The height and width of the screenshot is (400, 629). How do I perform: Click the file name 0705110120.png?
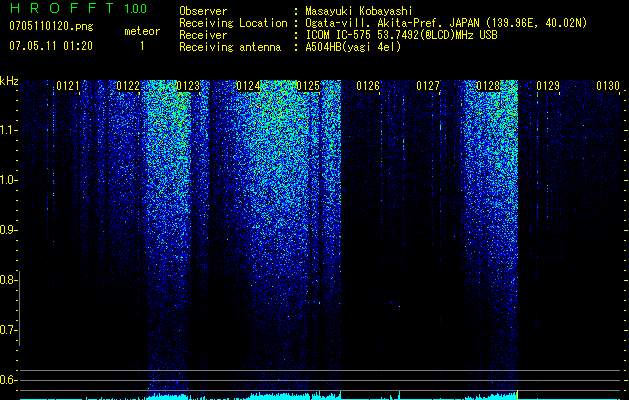point(51,27)
